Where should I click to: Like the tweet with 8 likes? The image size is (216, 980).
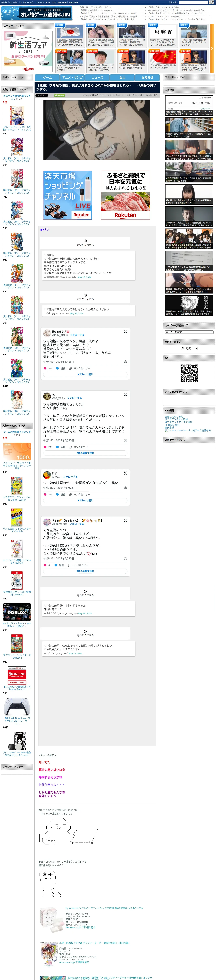(x=45, y=565)
